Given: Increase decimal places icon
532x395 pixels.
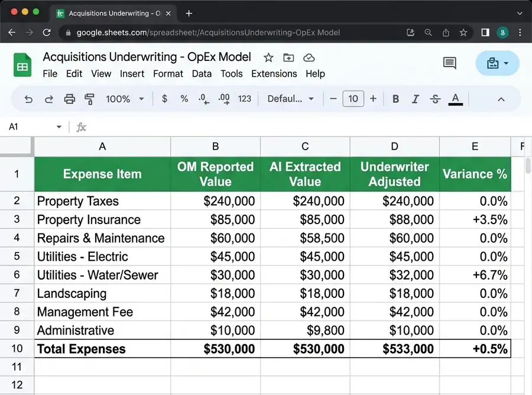Looking at the screenshot, I should [x=224, y=99].
